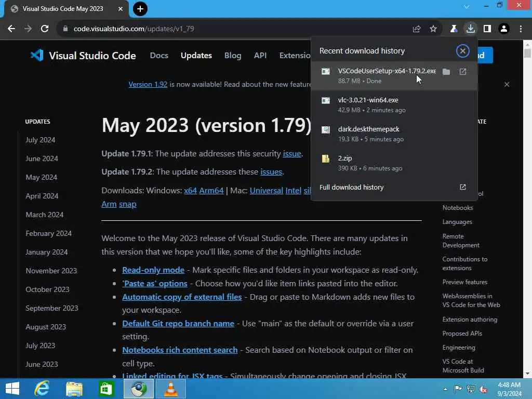Open the 'Paste as' options link

click(155, 284)
